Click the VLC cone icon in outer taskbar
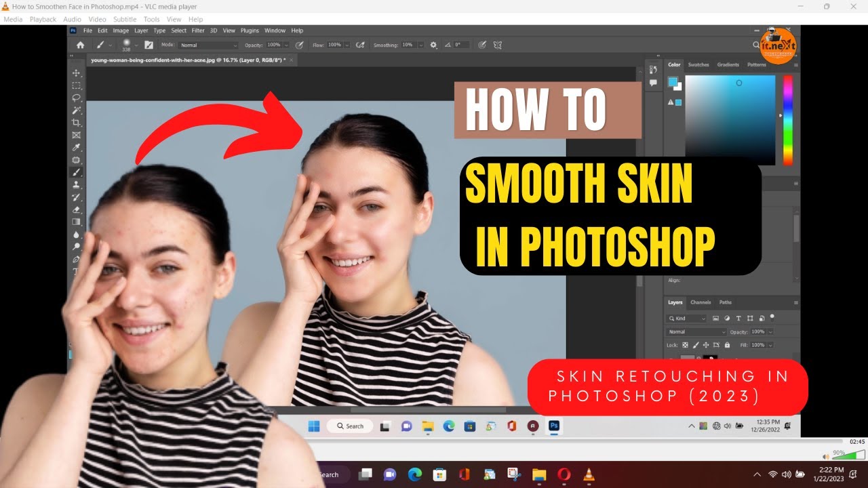Screen dimensions: 868x488 589,474
